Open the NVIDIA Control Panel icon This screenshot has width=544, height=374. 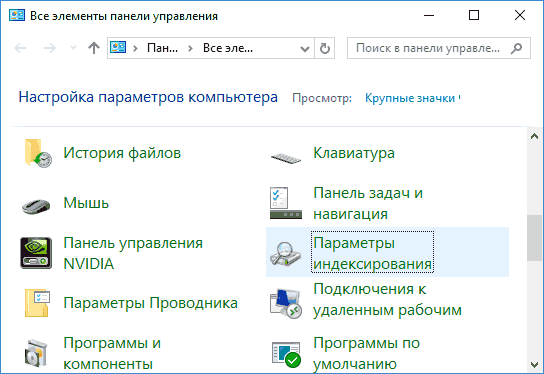click(x=36, y=253)
